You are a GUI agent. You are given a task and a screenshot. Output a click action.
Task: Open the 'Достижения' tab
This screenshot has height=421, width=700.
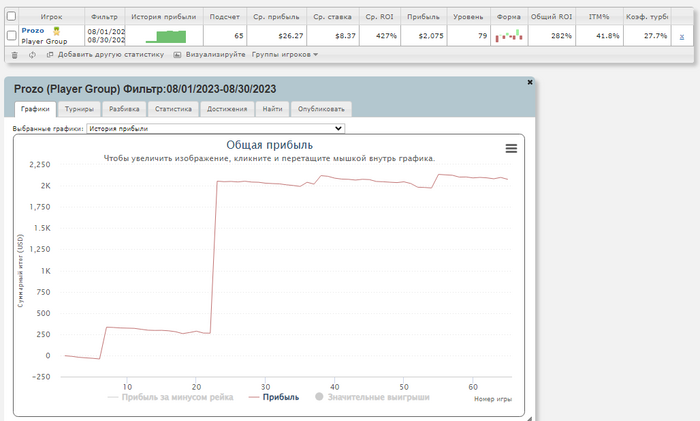point(227,109)
